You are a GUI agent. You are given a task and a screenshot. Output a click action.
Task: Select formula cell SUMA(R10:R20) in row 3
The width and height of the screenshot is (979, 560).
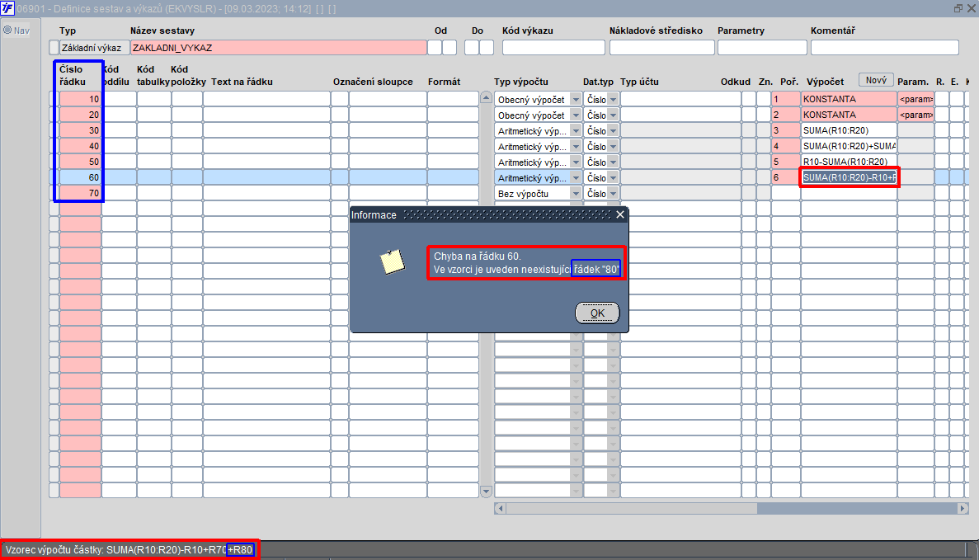(849, 130)
